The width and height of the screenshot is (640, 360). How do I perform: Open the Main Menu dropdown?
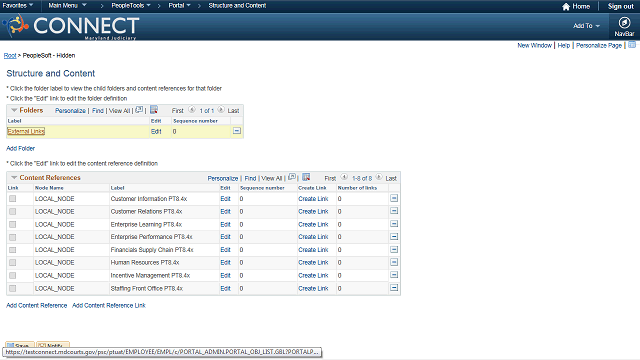67,5
